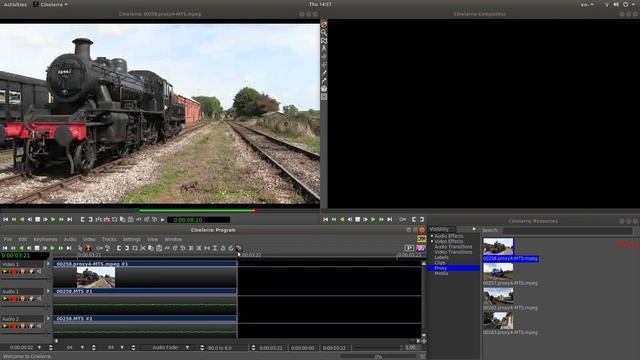Play forward in the Program timeline transport

click(x=52, y=248)
